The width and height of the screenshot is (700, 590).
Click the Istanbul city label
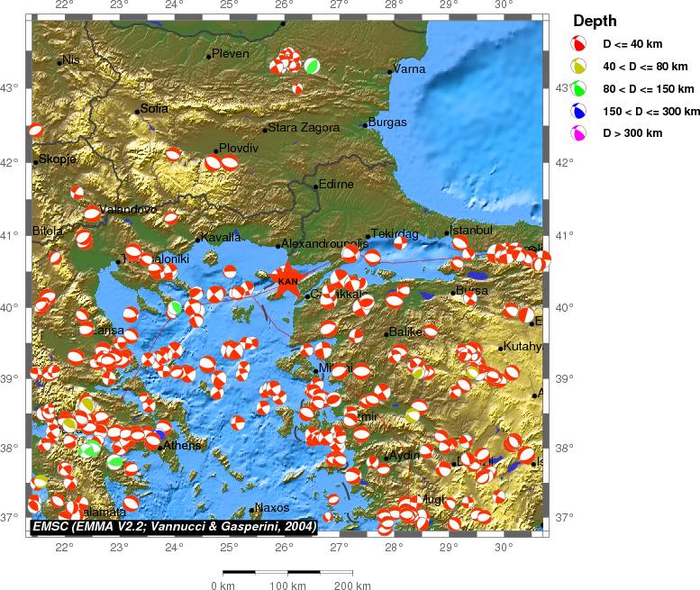pos(470,231)
